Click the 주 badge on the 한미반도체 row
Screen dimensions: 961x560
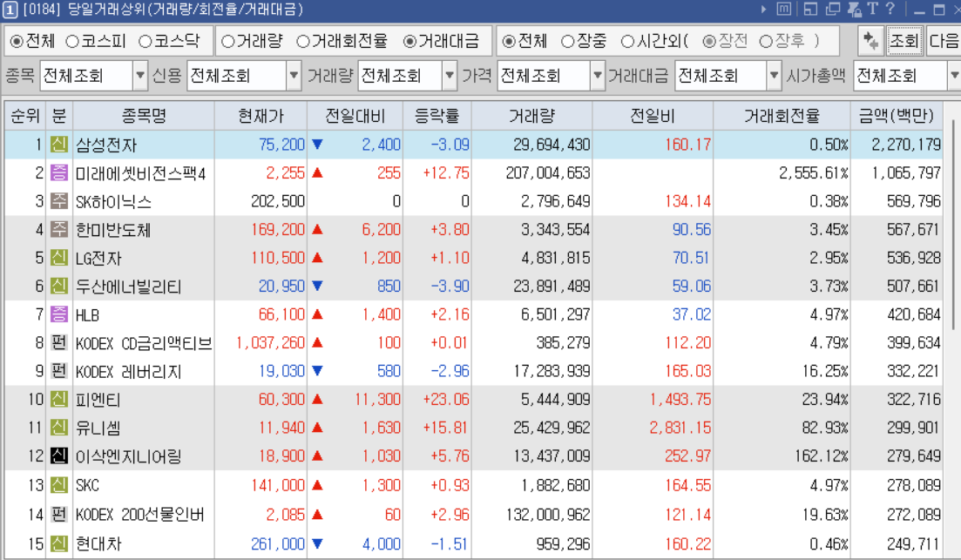[59, 229]
